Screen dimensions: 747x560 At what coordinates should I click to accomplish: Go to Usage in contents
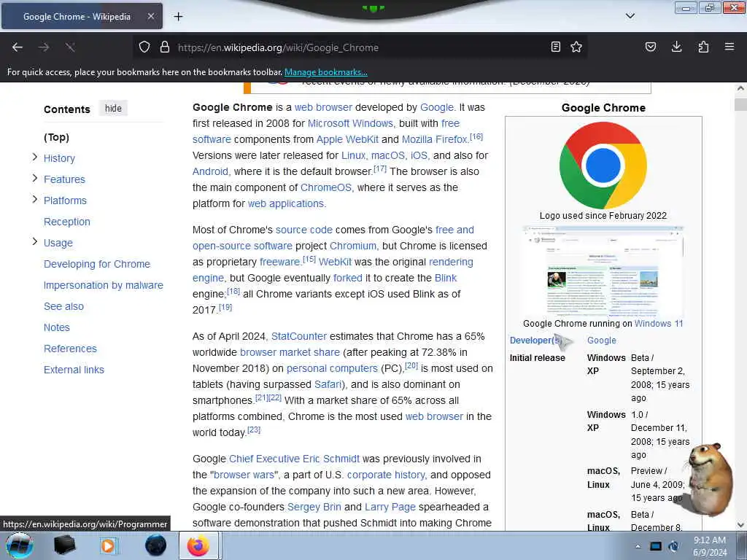(58, 243)
